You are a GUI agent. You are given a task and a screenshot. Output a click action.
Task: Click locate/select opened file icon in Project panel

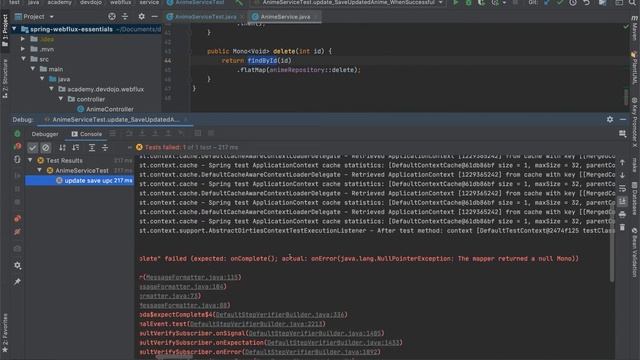point(112,16)
